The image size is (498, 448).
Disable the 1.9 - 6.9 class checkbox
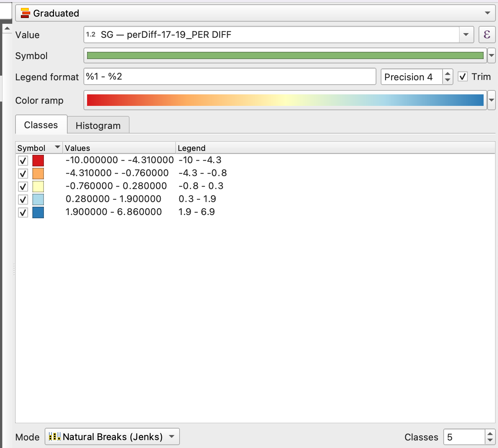click(x=23, y=212)
